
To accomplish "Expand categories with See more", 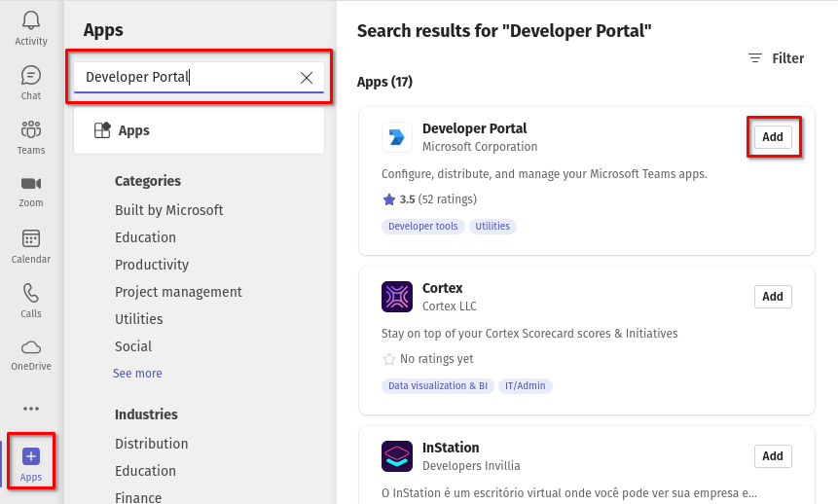I will 137,373.
